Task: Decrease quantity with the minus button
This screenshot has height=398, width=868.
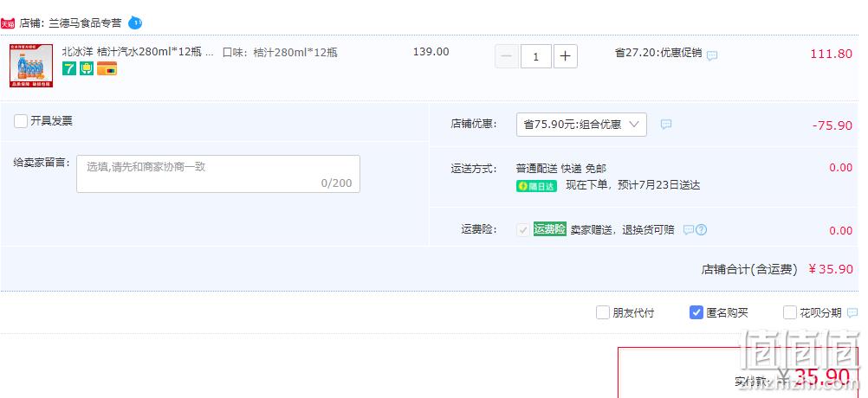Action: click(x=507, y=56)
